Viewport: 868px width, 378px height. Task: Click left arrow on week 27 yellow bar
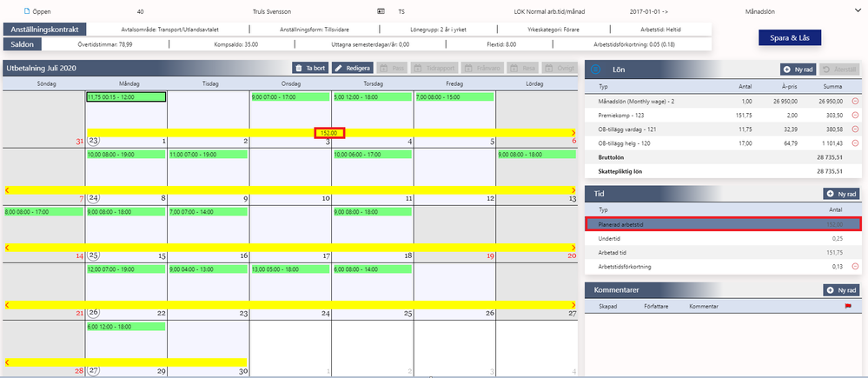click(x=7, y=362)
